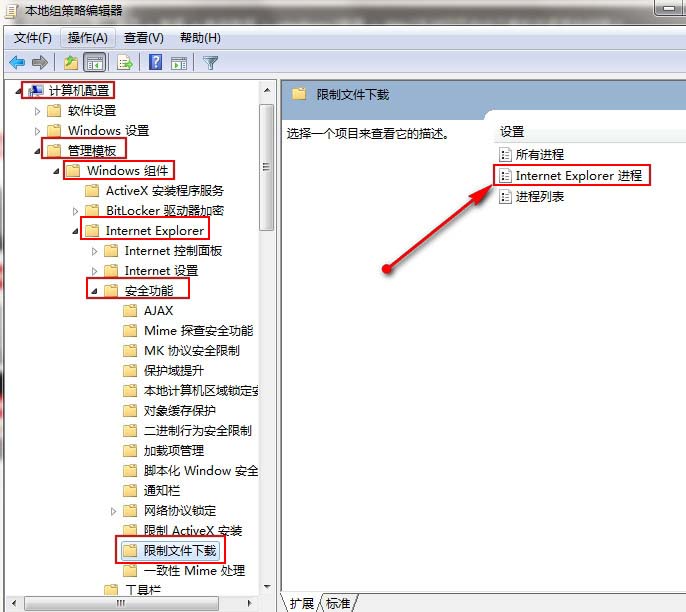Click the Internet Explorer 进程 setting icon
The height and width of the screenshot is (612, 686).
pos(505,176)
